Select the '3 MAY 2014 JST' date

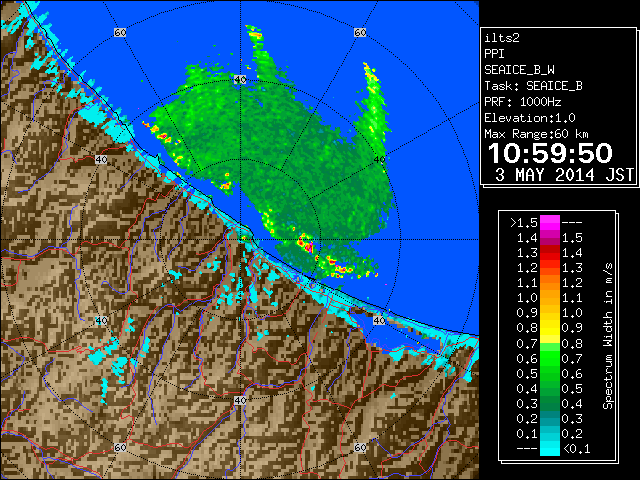point(564,175)
